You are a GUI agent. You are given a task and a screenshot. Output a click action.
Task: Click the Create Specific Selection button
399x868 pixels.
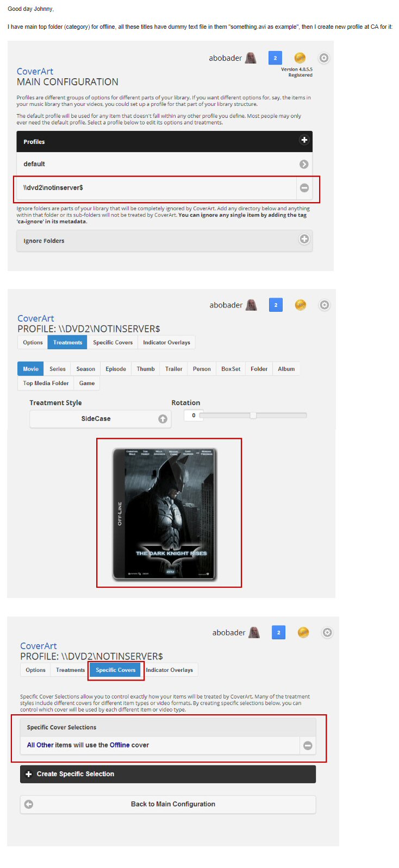click(168, 774)
